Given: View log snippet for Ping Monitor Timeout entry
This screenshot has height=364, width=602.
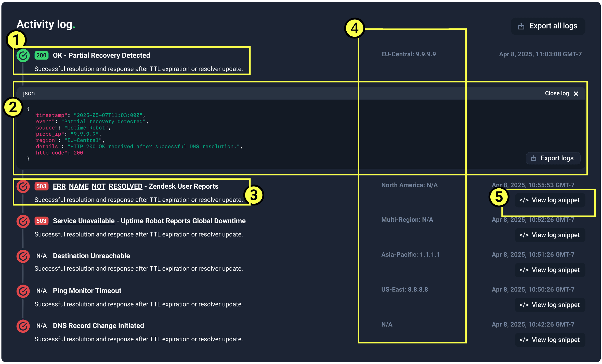Looking at the screenshot, I should pos(550,305).
